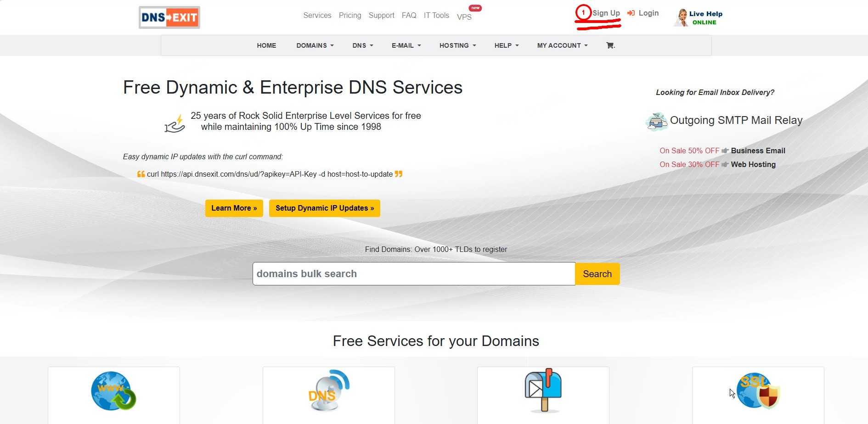Click the new VPS menu badge
868x424 pixels.
(x=475, y=8)
